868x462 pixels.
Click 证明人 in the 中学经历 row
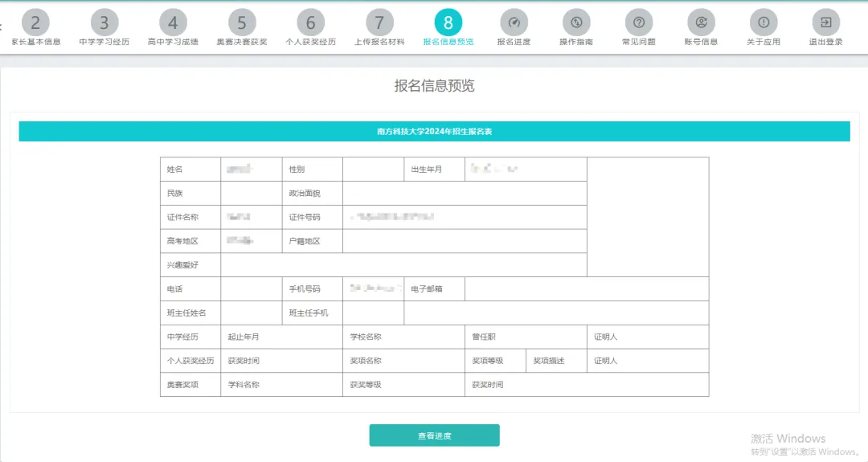(648, 337)
